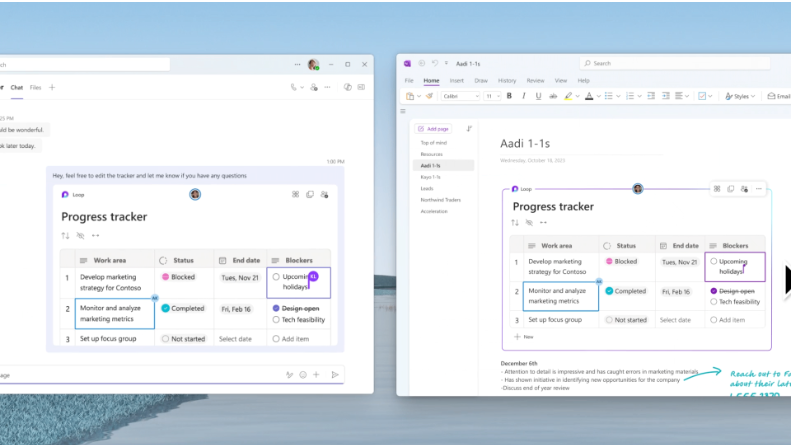Check the Add item circle in Teams tracker
This screenshot has height=445, width=791.
[x=276, y=339]
